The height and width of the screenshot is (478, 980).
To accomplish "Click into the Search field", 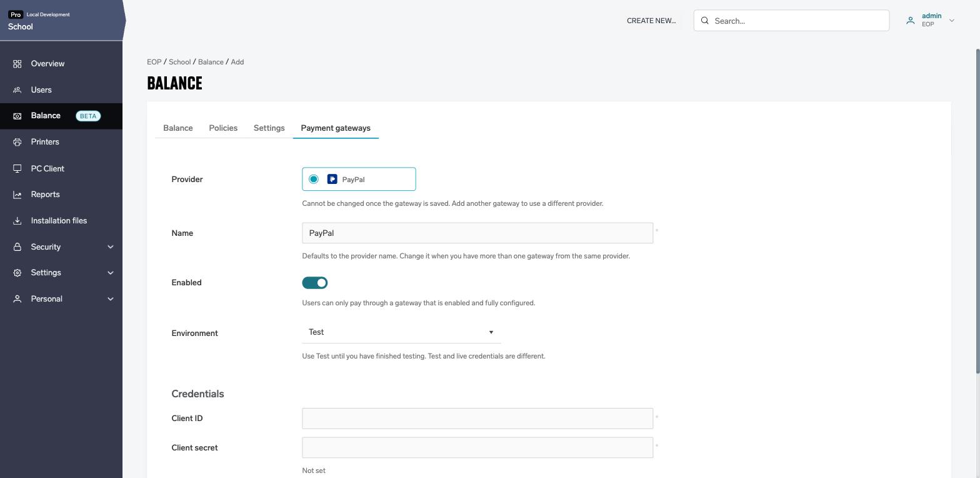I will pos(791,21).
